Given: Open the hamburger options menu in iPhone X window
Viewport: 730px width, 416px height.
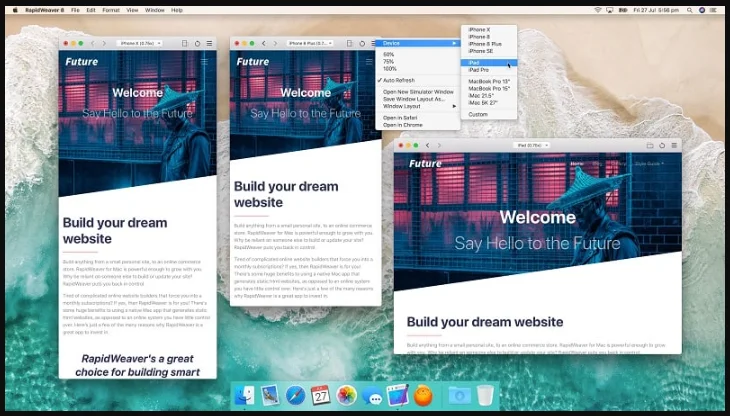Looking at the screenshot, I should (210, 43).
